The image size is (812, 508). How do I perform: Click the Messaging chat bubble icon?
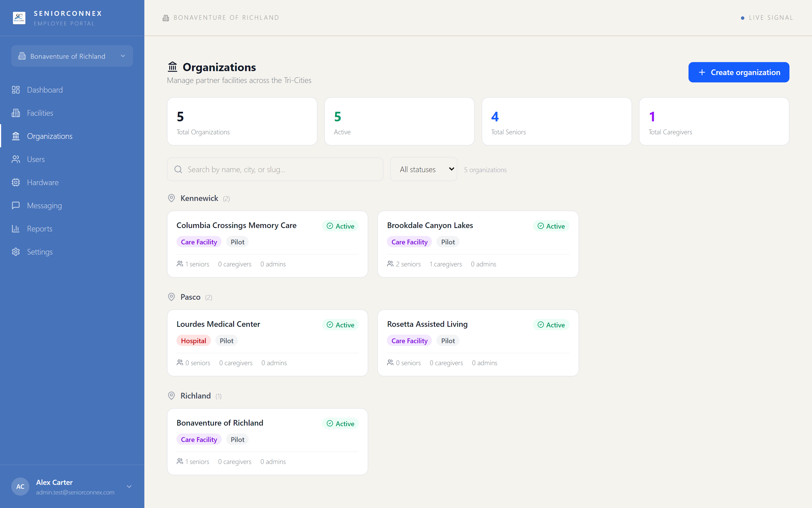click(x=16, y=205)
